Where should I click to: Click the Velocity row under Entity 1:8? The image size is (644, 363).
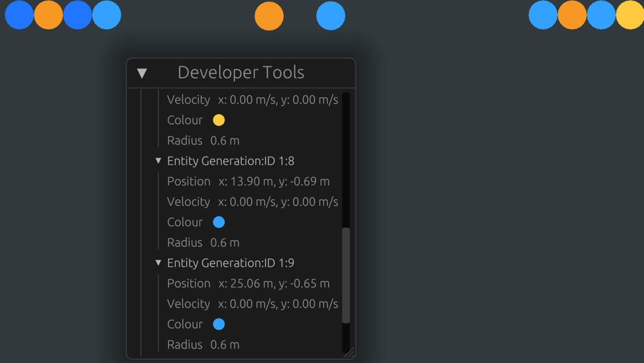pyautogui.click(x=253, y=201)
